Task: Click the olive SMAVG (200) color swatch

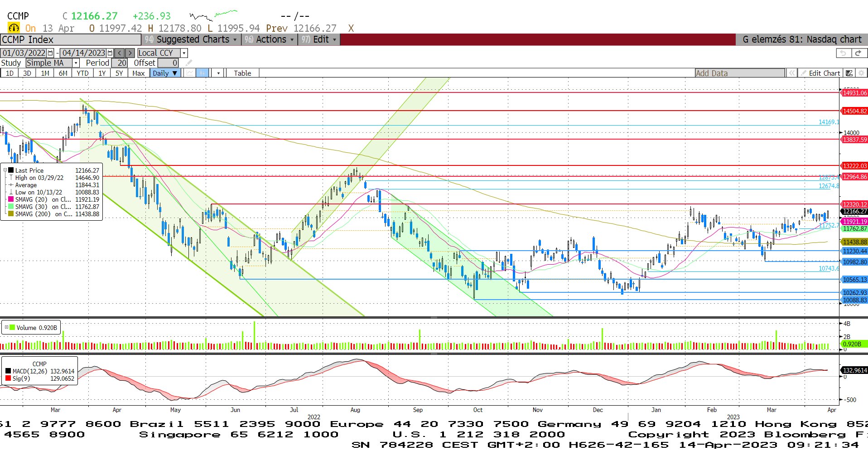Action: (x=11, y=214)
